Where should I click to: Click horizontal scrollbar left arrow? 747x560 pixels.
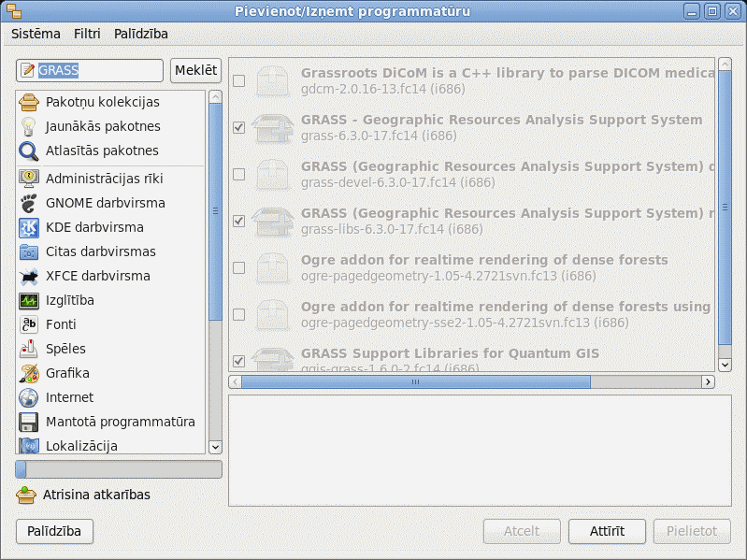[x=235, y=382]
